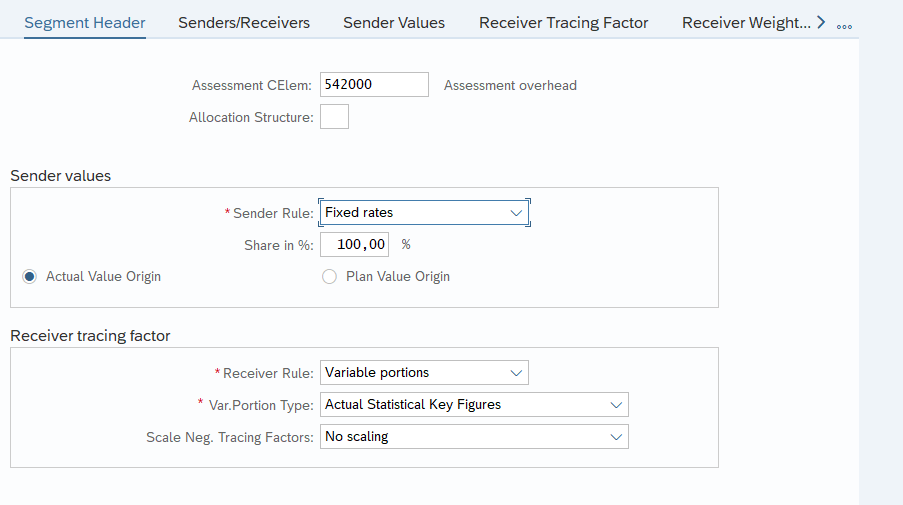
Task: Open the Sender Values tab
Action: pos(394,22)
